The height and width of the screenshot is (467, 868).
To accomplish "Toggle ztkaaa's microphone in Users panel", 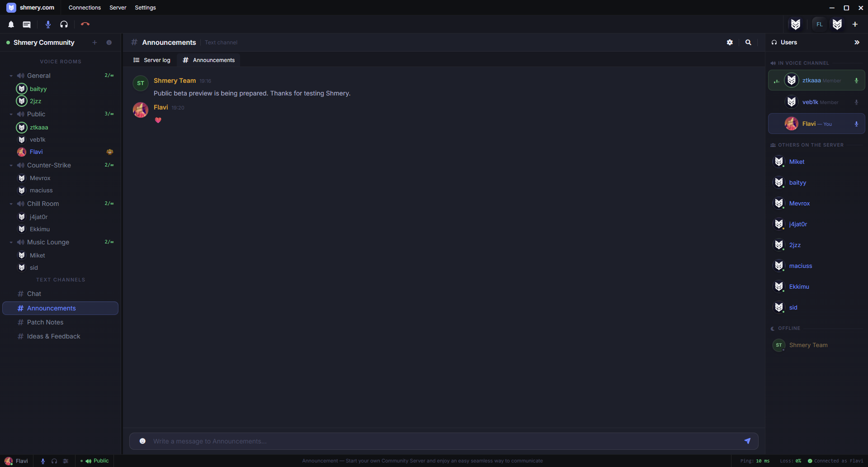I will (856, 81).
